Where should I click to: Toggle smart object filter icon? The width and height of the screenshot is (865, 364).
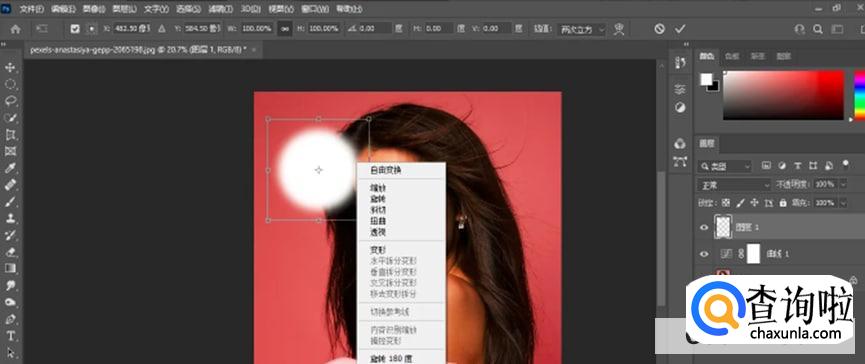(829, 165)
